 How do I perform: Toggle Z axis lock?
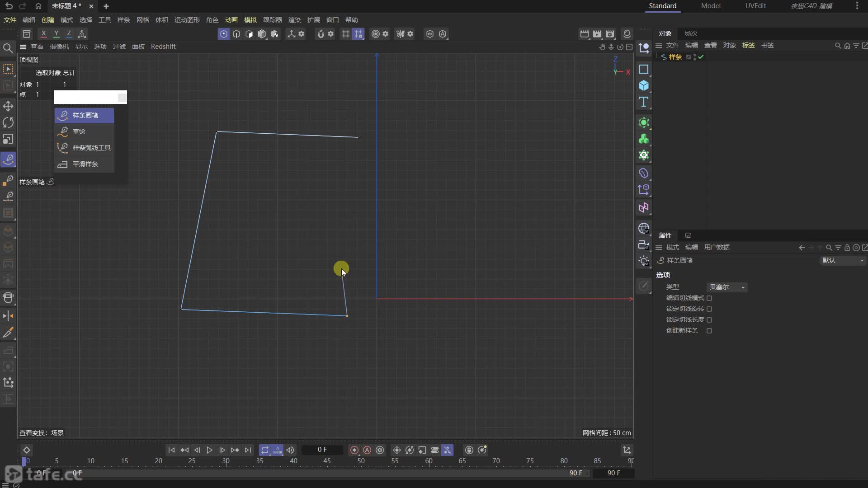pos(69,34)
